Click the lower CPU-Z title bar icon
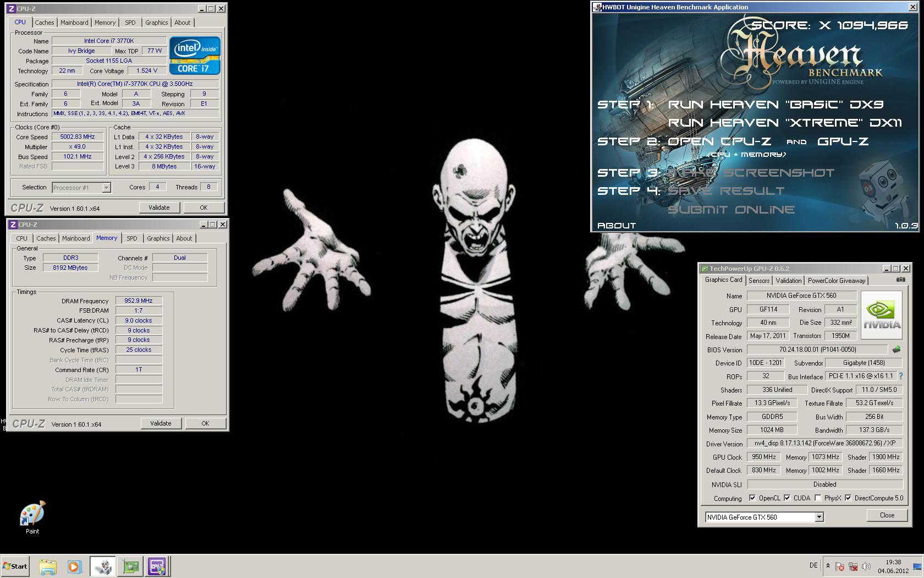Screen dimensions: 924x578 13,225
